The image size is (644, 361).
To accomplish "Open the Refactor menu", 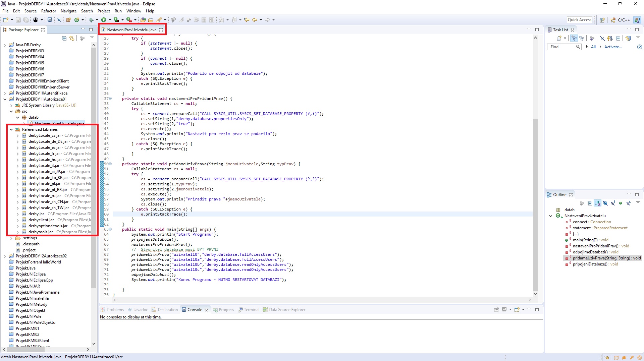I will point(48,11).
